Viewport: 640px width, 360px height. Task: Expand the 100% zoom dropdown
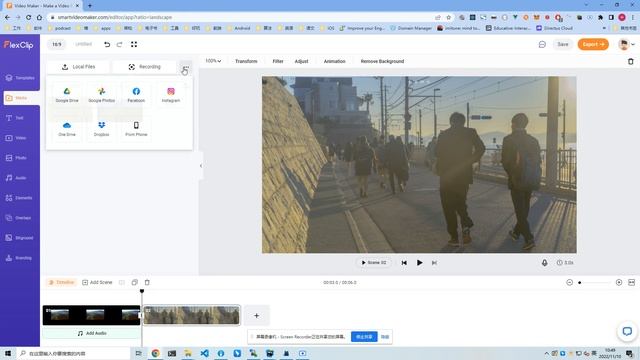[213, 61]
